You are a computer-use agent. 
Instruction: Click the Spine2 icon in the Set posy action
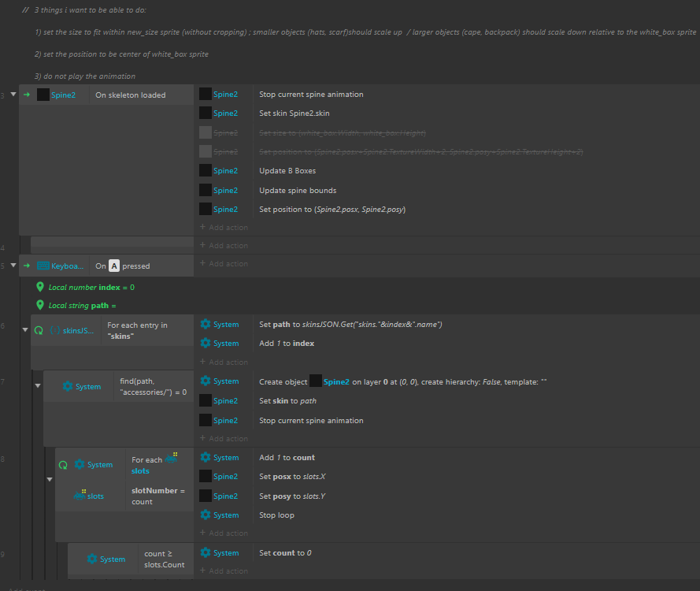coord(205,496)
